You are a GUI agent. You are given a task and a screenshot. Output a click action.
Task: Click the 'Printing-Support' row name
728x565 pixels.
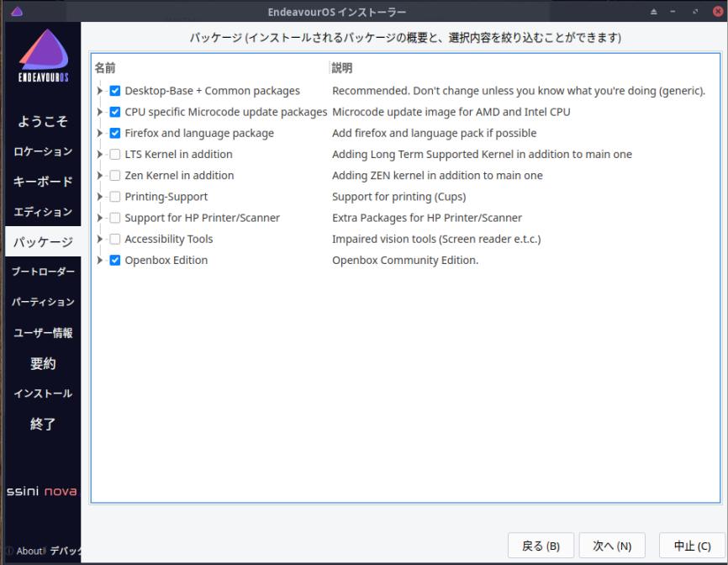(166, 197)
